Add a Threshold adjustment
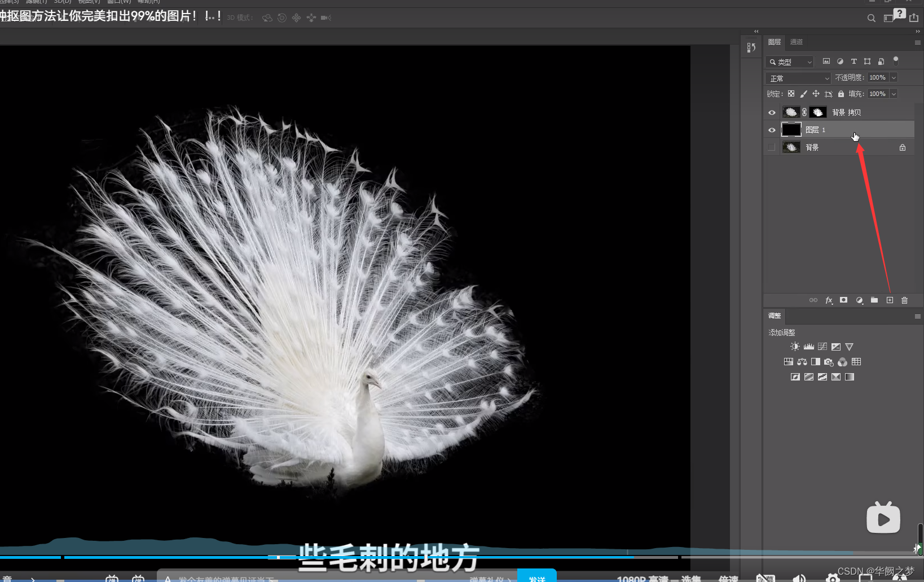 (x=822, y=377)
